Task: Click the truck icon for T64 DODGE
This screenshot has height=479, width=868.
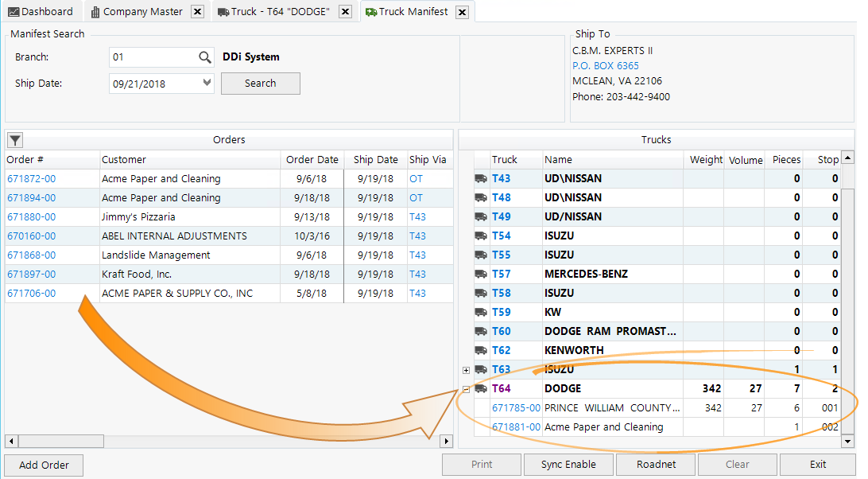Action: click(481, 389)
